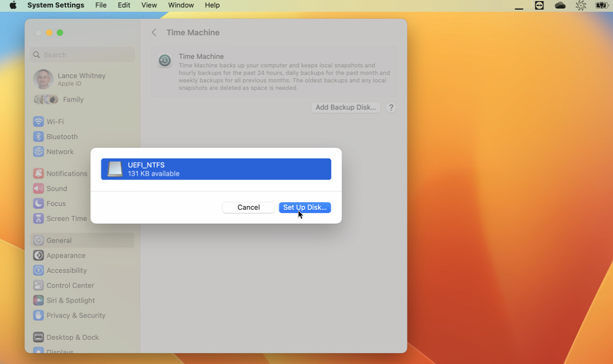
Task: Open Desktop & Dock settings
Action: 72,337
